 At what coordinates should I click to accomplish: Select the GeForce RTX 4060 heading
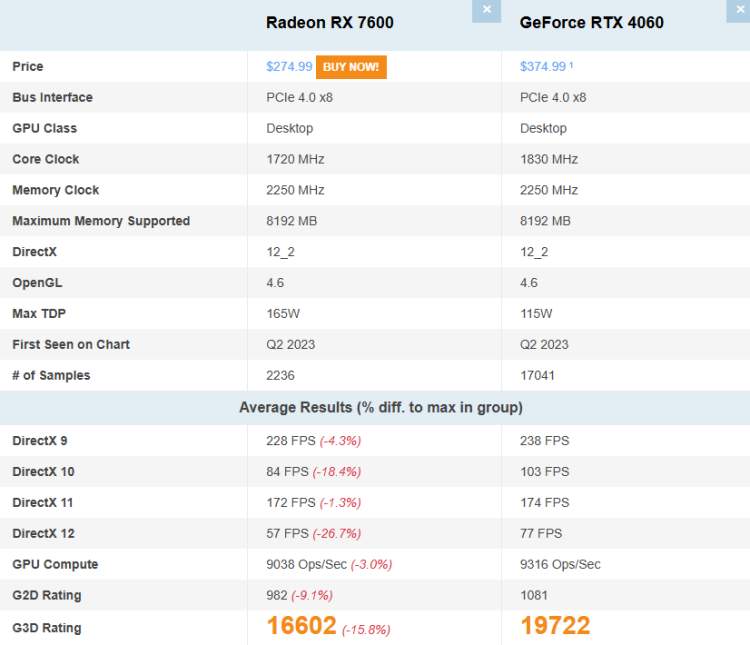(592, 22)
